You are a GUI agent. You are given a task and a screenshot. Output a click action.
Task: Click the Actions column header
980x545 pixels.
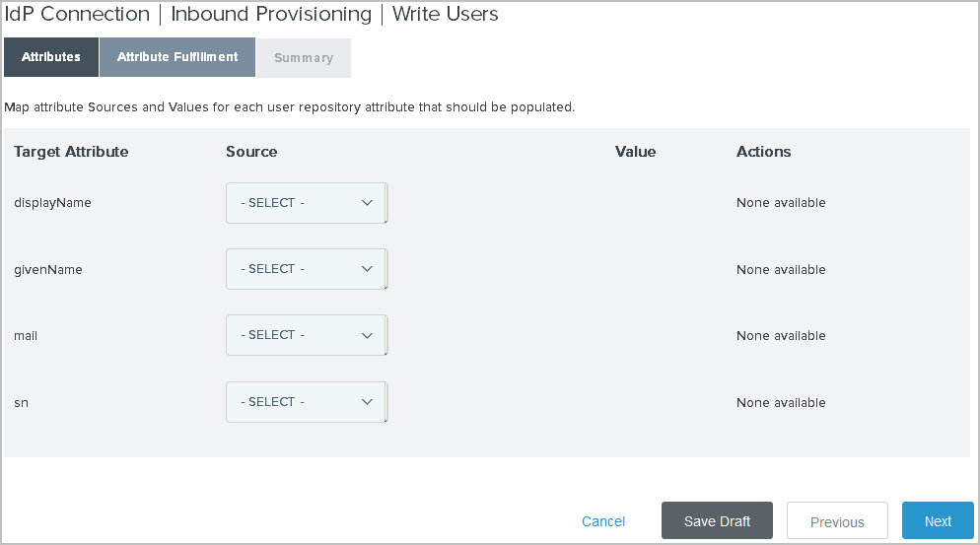click(x=763, y=152)
